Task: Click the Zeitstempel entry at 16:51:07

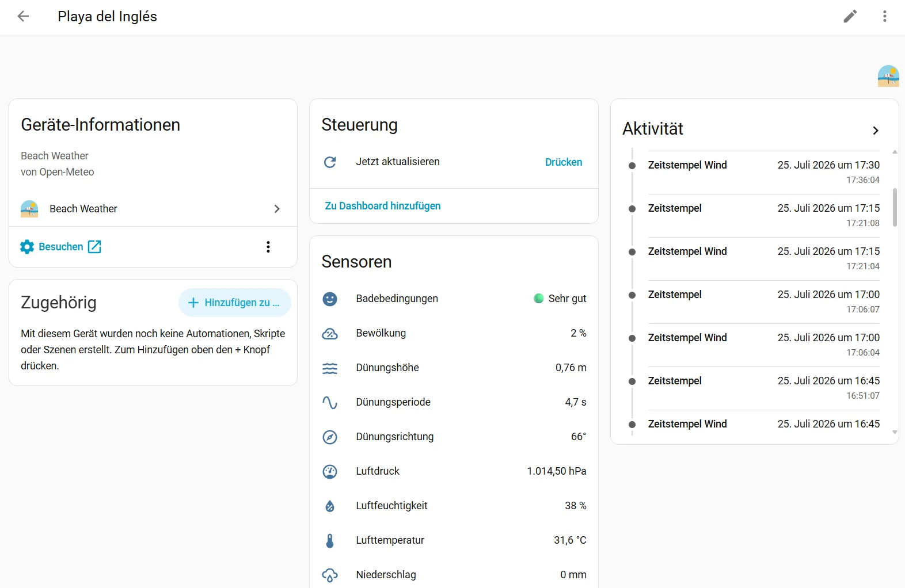Action: click(764, 388)
